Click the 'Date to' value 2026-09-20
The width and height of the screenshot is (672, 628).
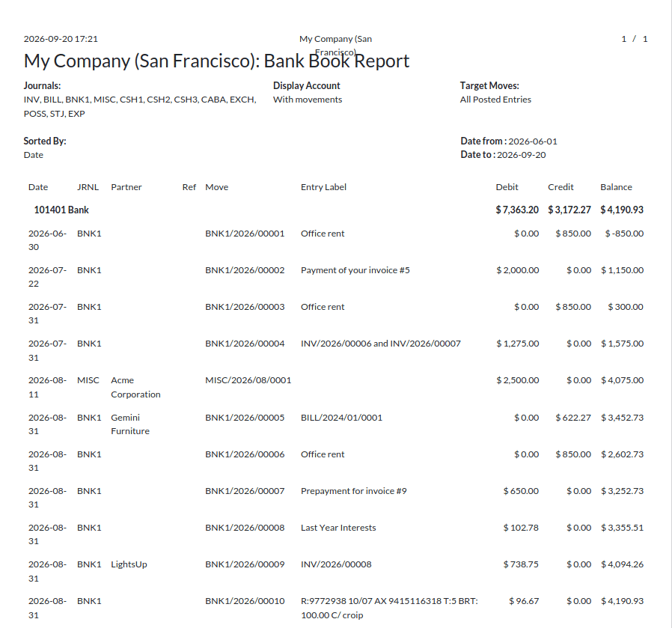(522, 155)
